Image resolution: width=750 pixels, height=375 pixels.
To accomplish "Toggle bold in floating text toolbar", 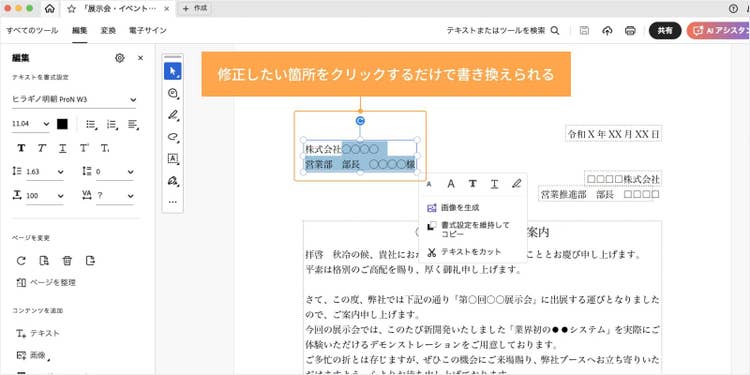I will [x=473, y=183].
